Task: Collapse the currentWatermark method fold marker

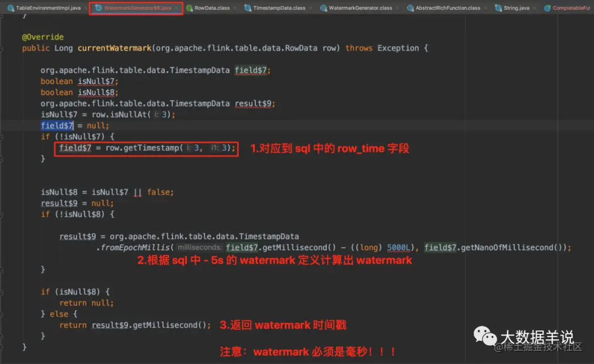Action: point(2,48)
